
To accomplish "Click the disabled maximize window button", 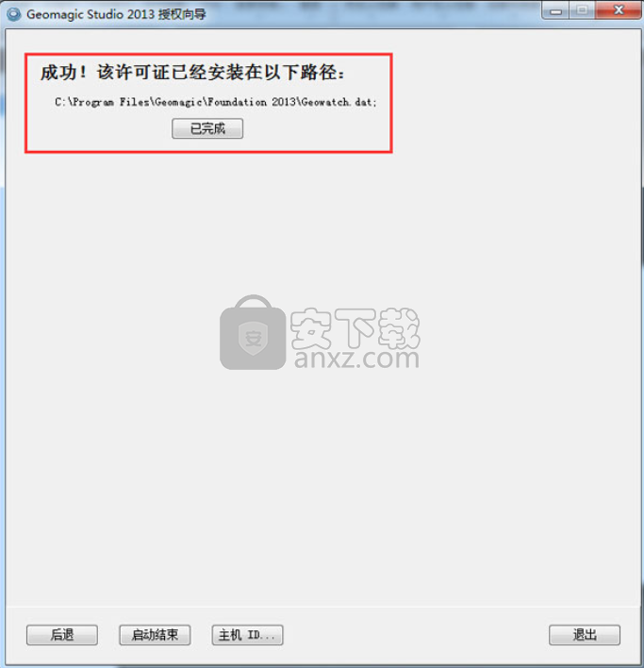I will pos(583,10).
